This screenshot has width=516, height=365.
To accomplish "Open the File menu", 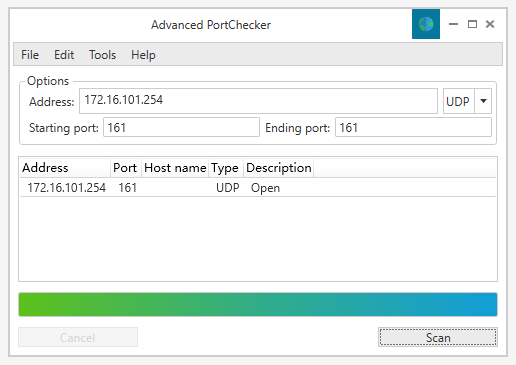I will tap(30, 55).
